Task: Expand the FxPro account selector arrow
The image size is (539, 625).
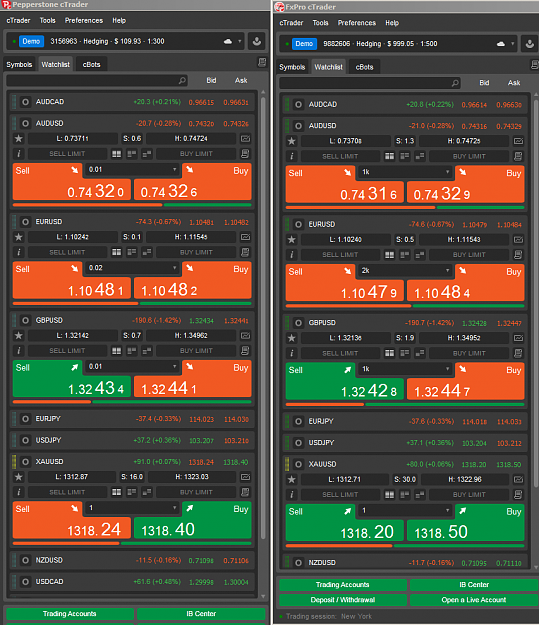Action: (513, 44)
